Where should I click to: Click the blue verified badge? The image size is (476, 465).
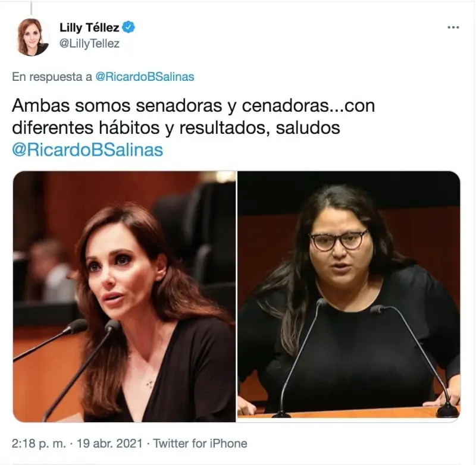[x=129, y=27]
